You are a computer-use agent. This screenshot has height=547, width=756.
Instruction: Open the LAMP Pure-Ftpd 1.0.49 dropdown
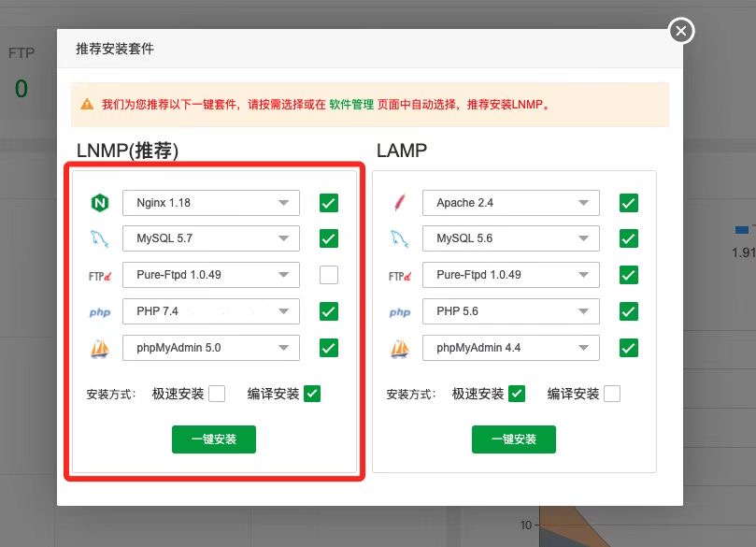tap(511, 275)
